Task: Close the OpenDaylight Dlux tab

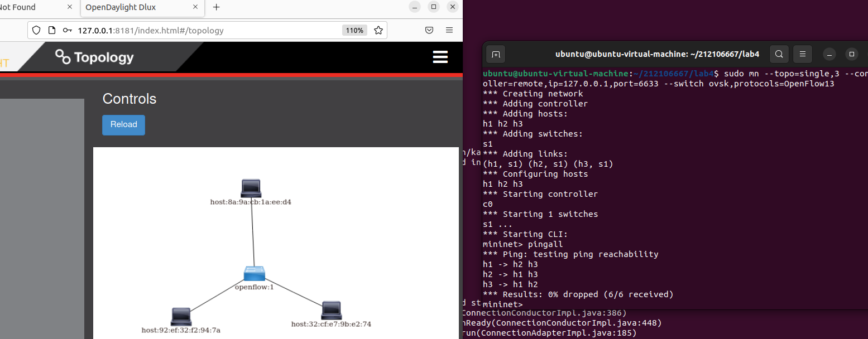Action: point(196,7)
